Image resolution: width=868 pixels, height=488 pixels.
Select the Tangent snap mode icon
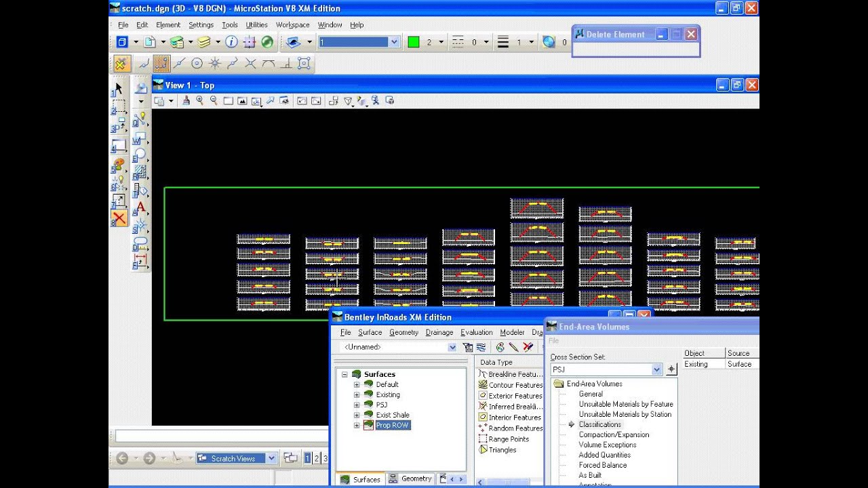[268, 64]
